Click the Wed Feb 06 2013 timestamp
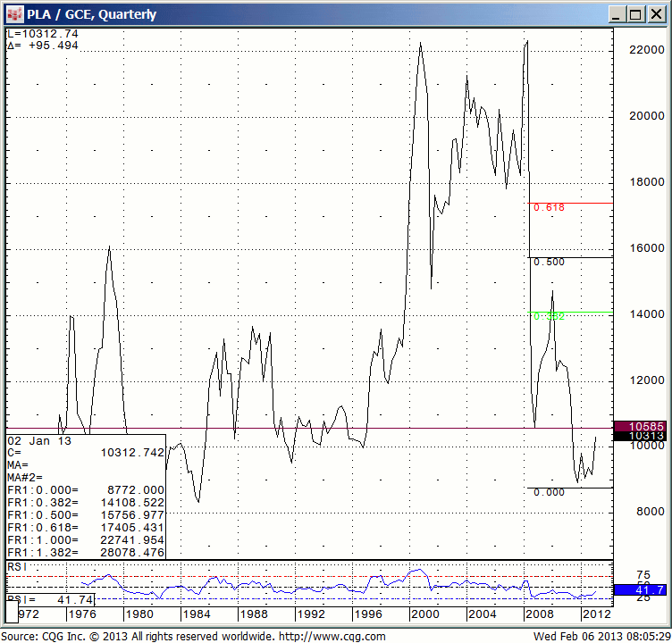Image resolution: width=672 pixels, height=643 pixels. click(601, 637)
